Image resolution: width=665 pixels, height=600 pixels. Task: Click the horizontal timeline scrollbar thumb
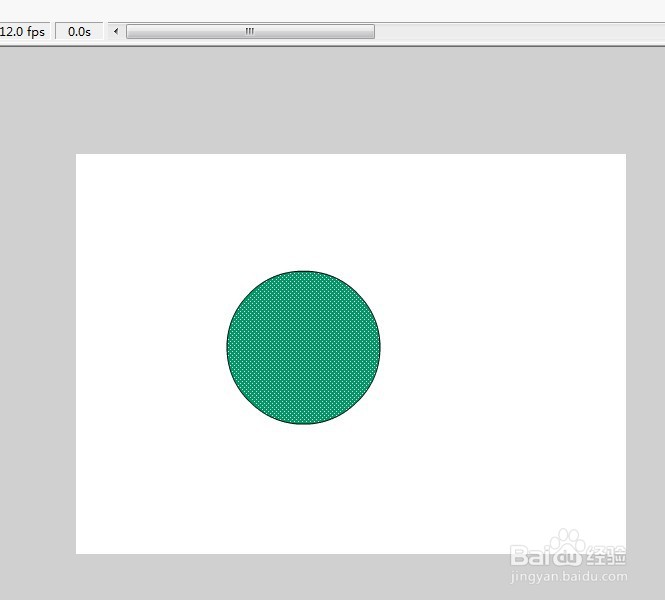250,31
